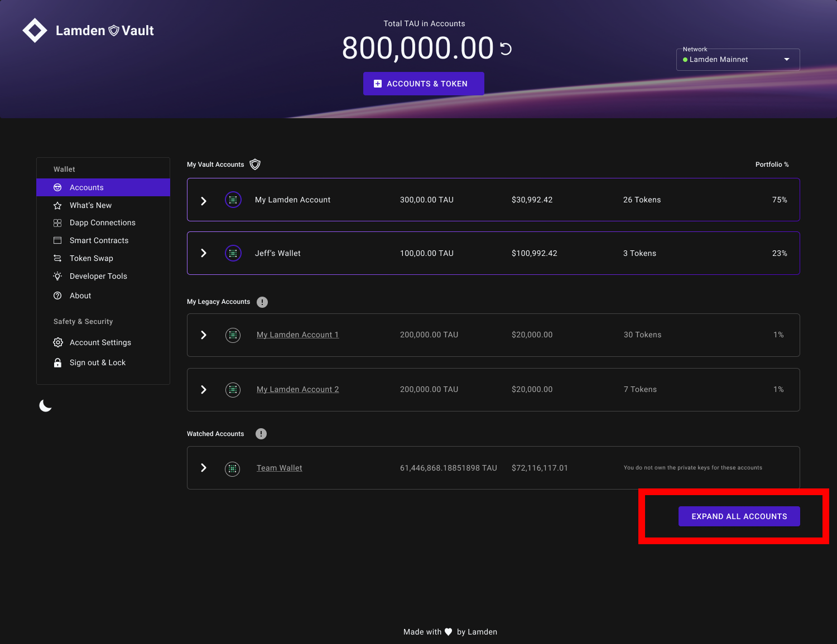837x644 pixels.
Task: Click the Jeff's Wallet identicon
Action: pos(233,253)
